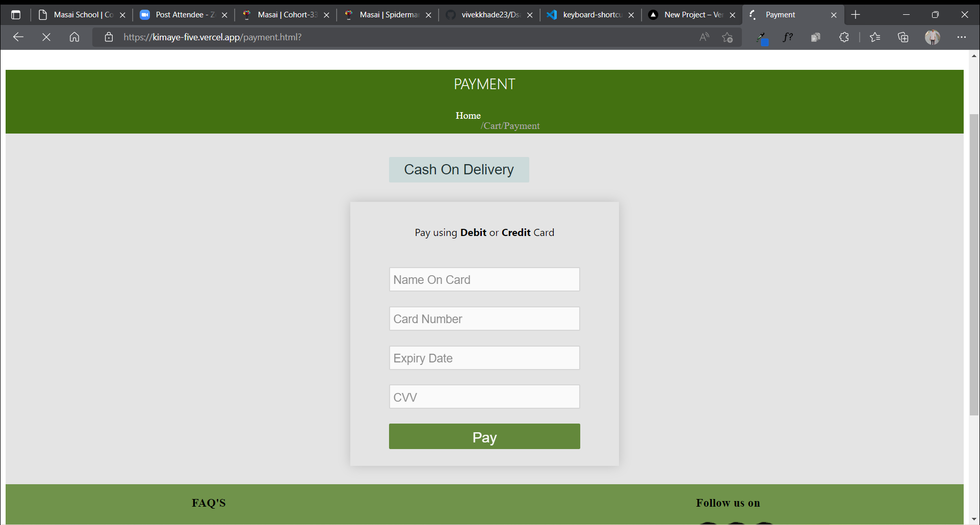980x525 pixels.
Task: Focus the Name On Card field
Action: click(484, 279)
